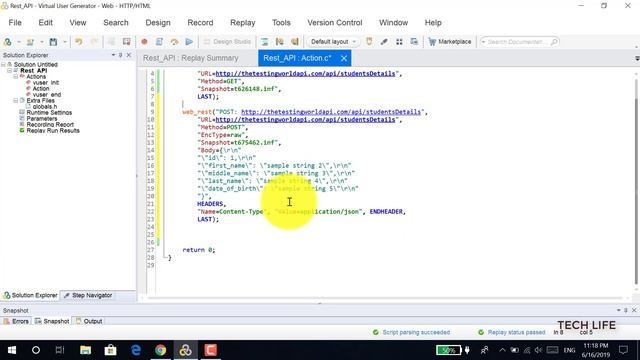
Task: Open the Tools menu
Action: (281, 23)
